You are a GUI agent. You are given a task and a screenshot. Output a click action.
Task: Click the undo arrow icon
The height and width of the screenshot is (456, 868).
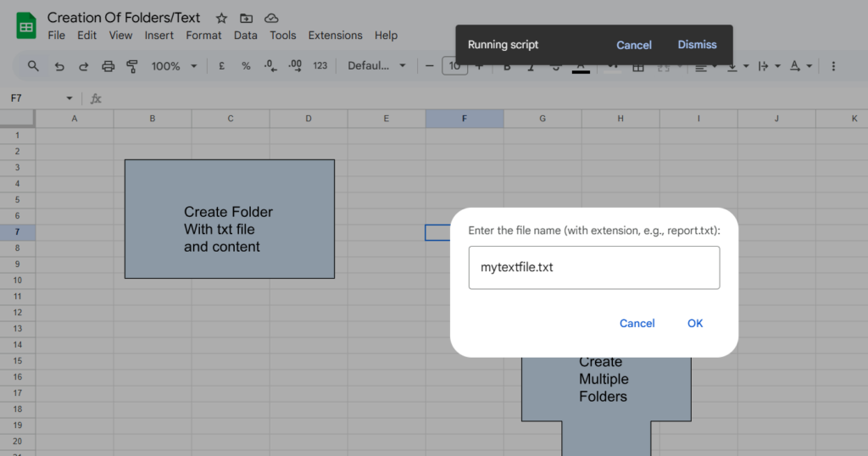click(59, 66)
